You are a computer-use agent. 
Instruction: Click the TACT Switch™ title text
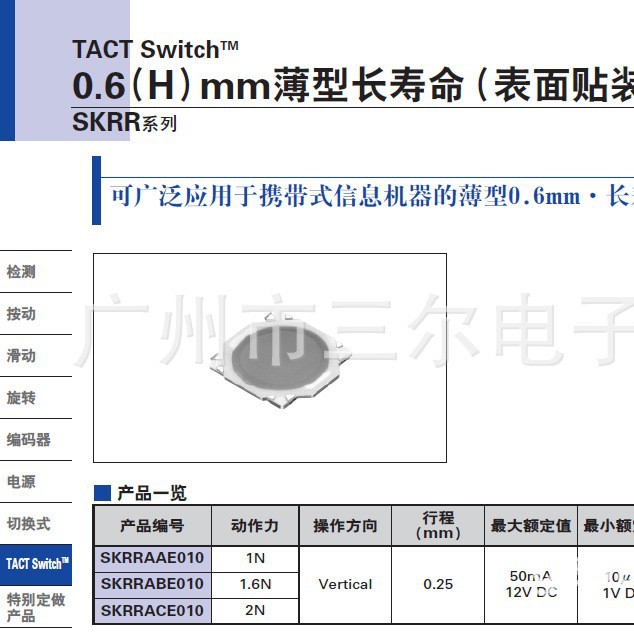click(155, 49)
